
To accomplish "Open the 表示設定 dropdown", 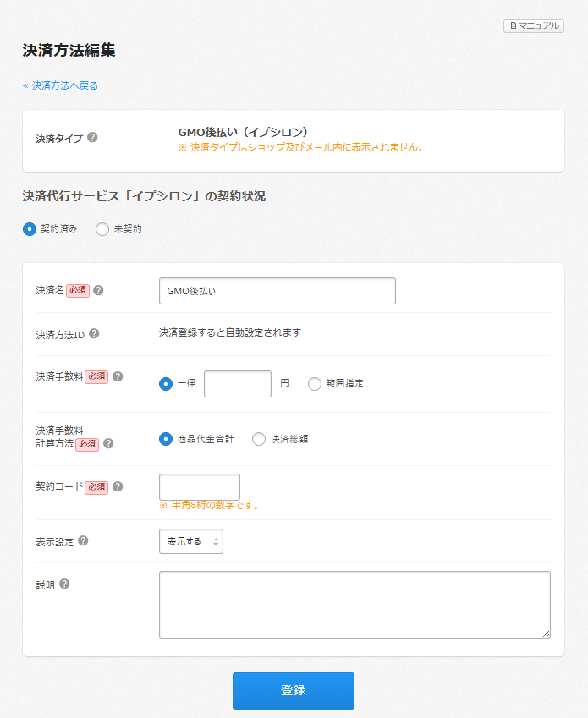I will (x=191, y=541).
